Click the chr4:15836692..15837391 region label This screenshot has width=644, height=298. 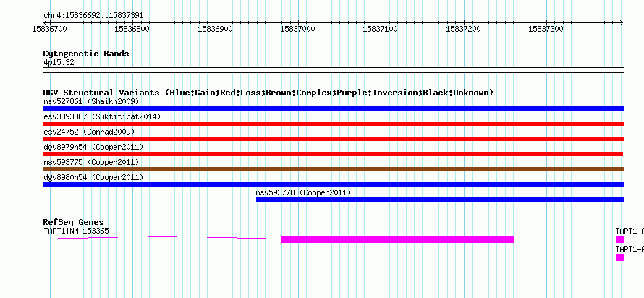tap(93, 16)
